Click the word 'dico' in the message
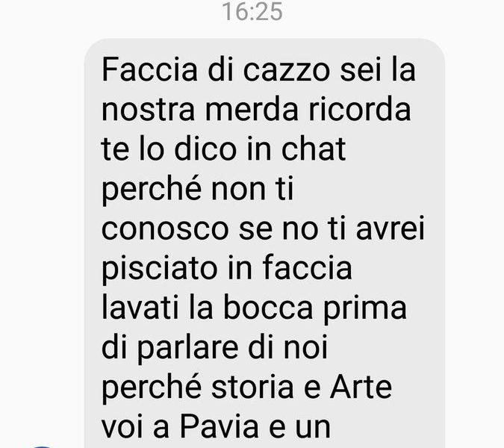Viewport: 504px width, 448px height. pos(205,149)
